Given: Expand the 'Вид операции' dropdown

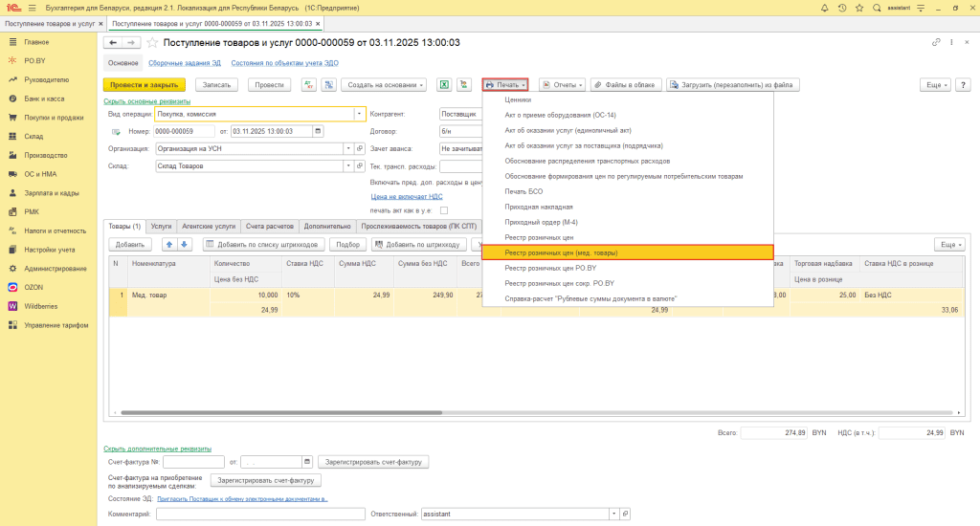Looking at the screenshot, I should click(360, 114).
